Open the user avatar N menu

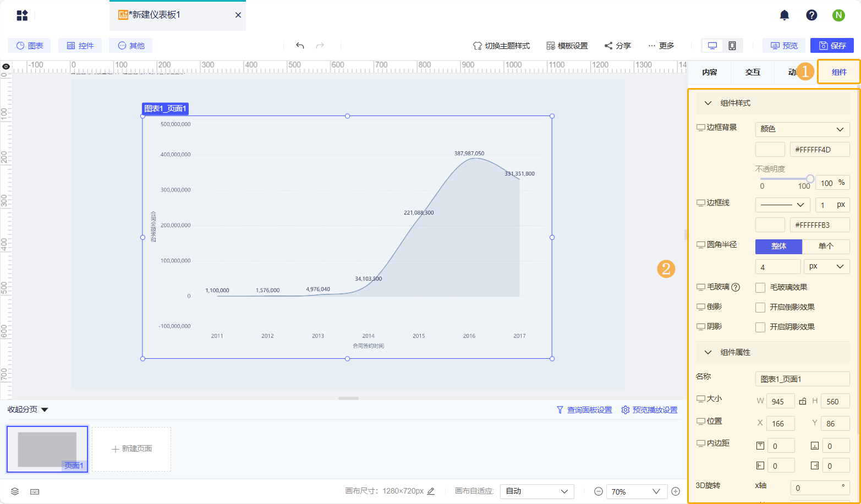(x=838, y=15)
